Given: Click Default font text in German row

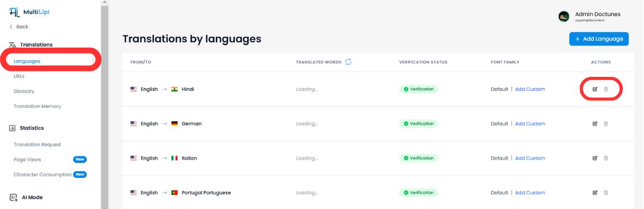Looking at the screenshot, I should point(500,124).
